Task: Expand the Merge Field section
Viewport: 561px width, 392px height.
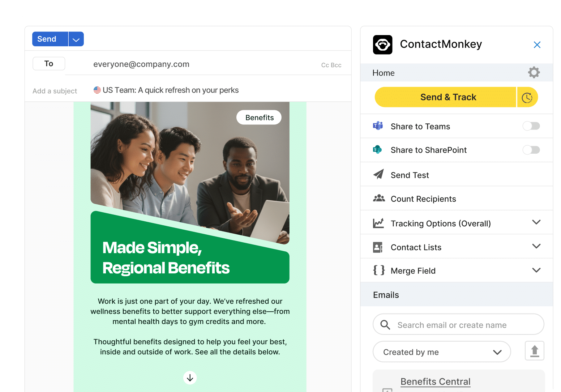Action: (457, 270)
